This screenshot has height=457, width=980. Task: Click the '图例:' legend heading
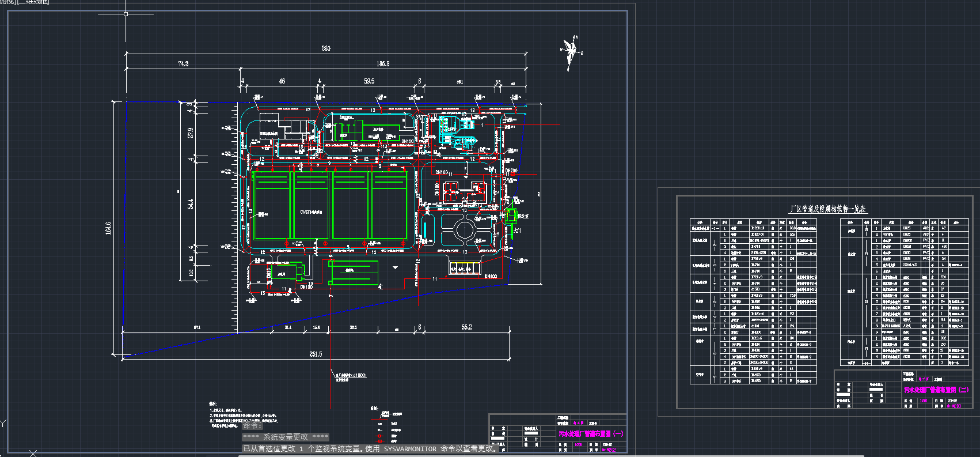coord(374,409)
